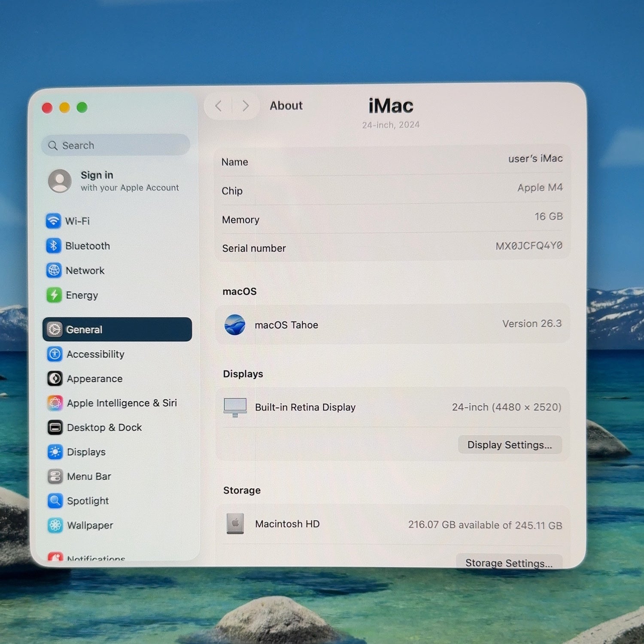Click "24-inch (4480 × 2520)" text

507,407
